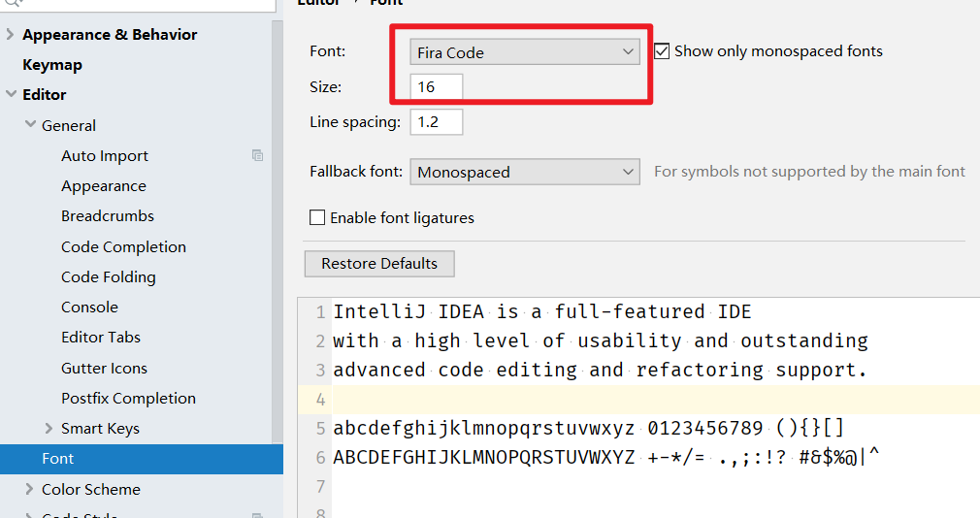Click the copy icon beside Auto Import
Viewport: 980px width, 518px height.
tap(257, 155)
